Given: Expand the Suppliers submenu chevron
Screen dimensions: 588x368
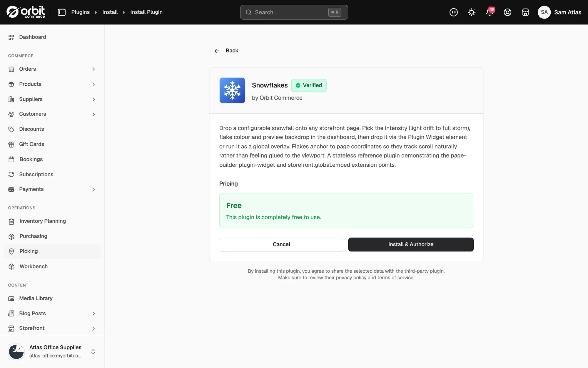Looking at the screenshot, I should click(x=93, y=100).
